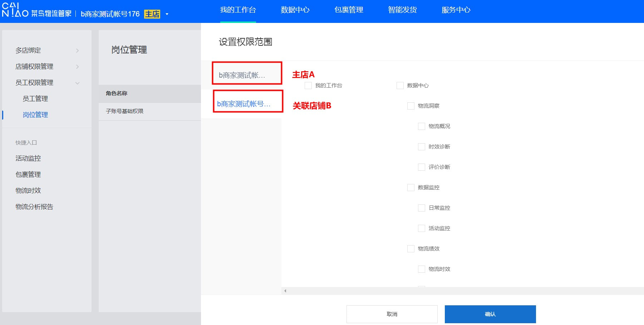The height and width of the screenshot is (325, 644).
Task: Click the Cainiao logistics manager logo
Action: pyautogui.click(x=37, y=10)
